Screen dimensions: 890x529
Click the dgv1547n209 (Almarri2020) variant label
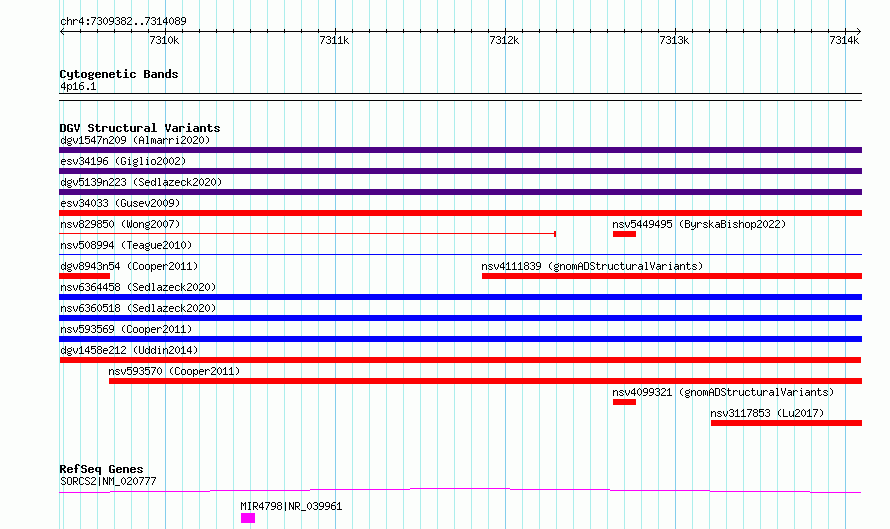point(135,140)
